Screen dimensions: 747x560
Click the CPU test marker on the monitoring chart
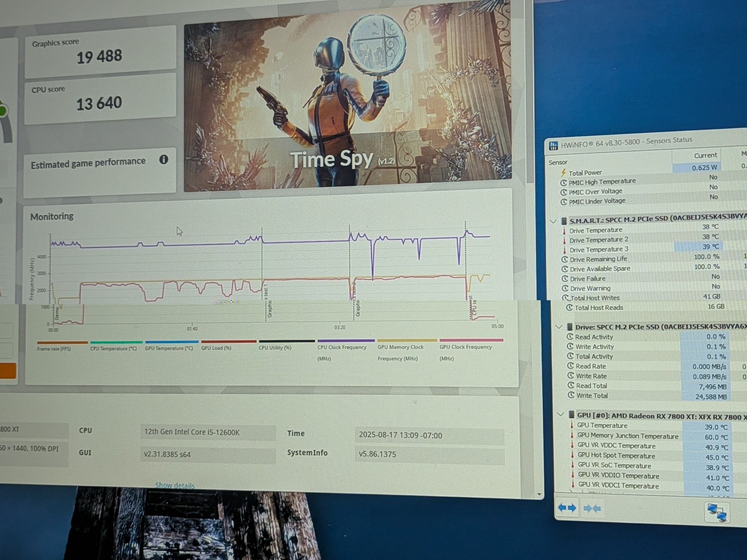(474, 306)
